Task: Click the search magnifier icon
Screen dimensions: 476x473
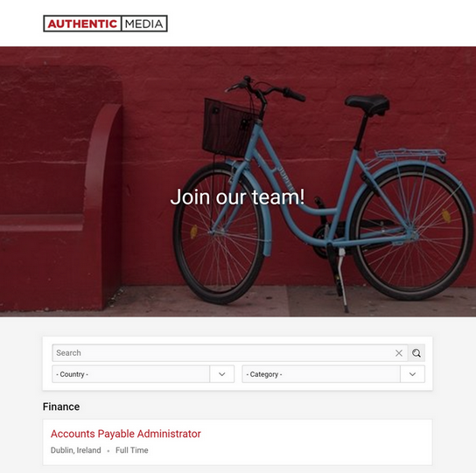Action: 416,353
